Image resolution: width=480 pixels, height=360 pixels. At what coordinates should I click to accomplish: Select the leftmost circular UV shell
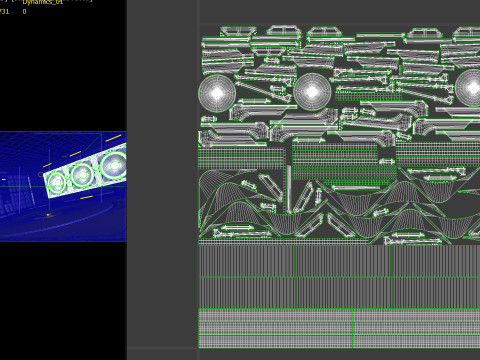(217, 94)
